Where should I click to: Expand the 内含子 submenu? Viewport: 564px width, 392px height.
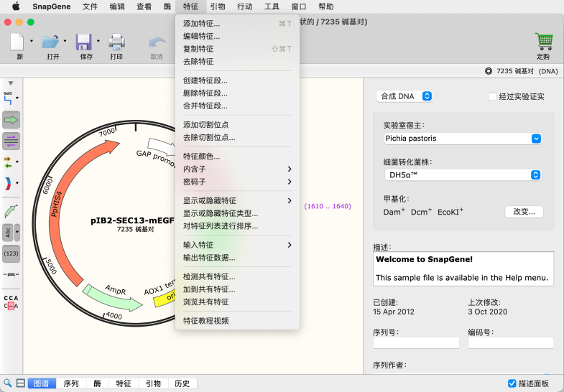click(237, 169)
